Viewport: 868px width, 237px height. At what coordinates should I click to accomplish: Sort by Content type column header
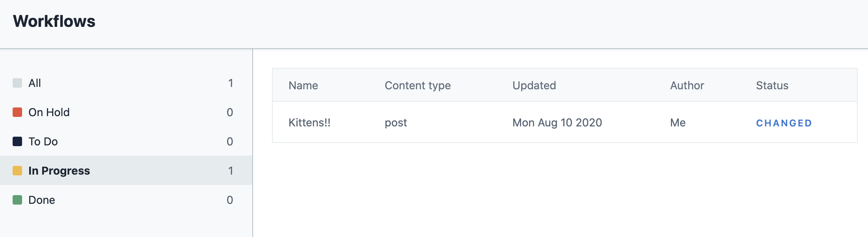[417, 85]
